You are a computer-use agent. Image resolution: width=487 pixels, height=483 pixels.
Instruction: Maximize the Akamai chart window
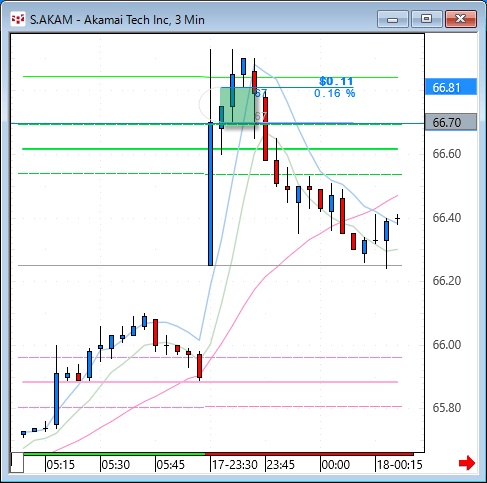(x=426, y=19)
